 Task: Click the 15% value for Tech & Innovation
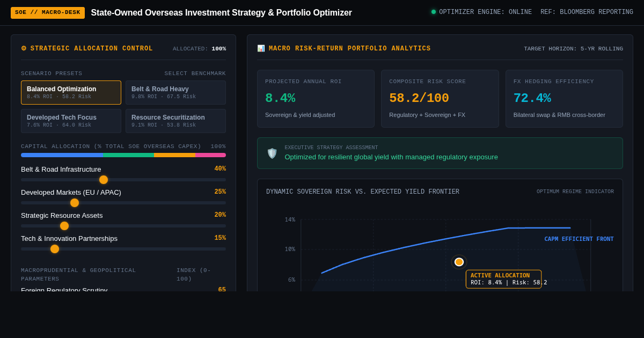pos(220,238)
